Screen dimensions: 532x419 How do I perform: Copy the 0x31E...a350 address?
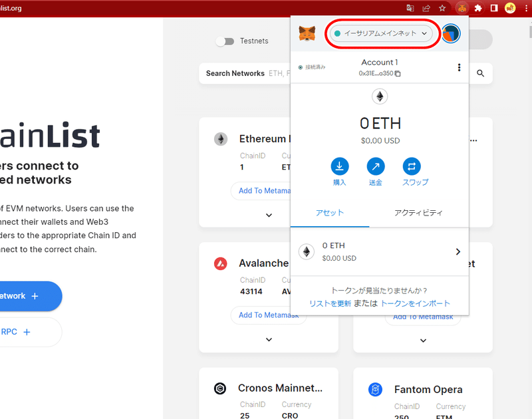tap(379, 73)
